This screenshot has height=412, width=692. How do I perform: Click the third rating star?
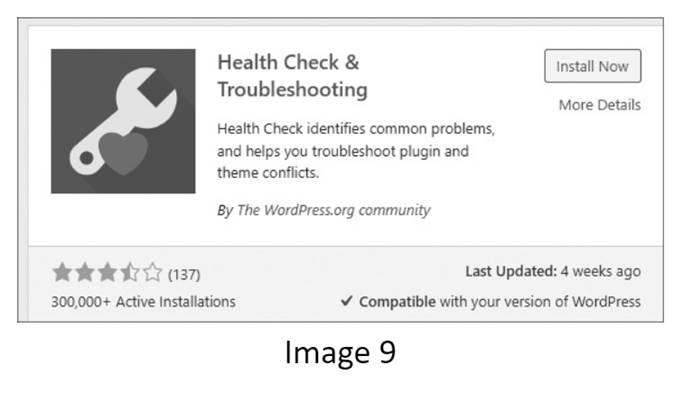point(107,272)
